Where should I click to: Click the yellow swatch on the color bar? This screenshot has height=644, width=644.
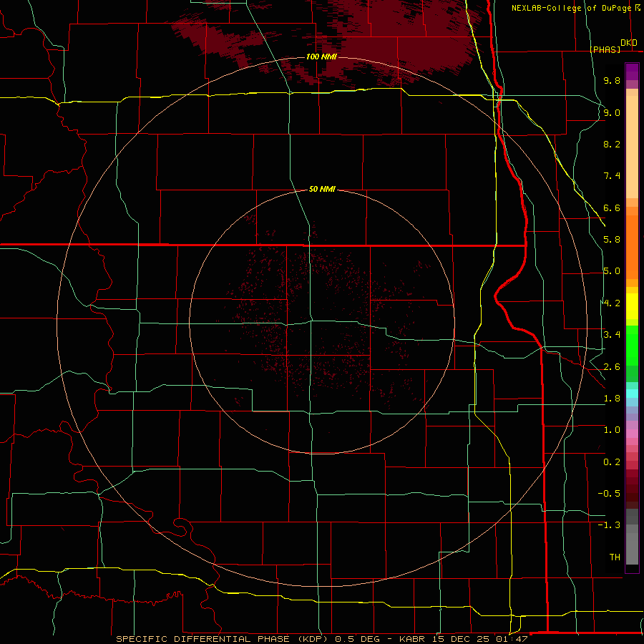coord(632,306)
